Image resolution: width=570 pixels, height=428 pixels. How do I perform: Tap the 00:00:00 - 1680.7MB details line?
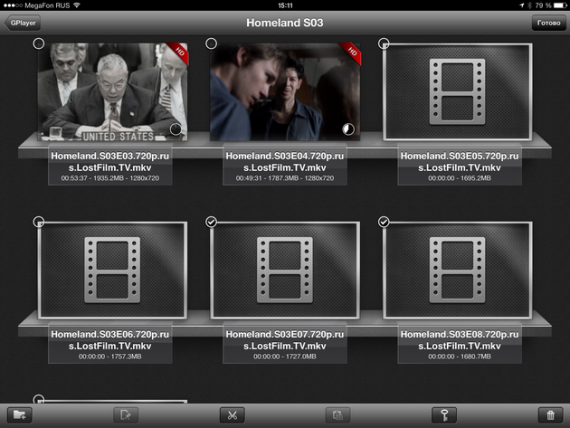click(459, 357)
